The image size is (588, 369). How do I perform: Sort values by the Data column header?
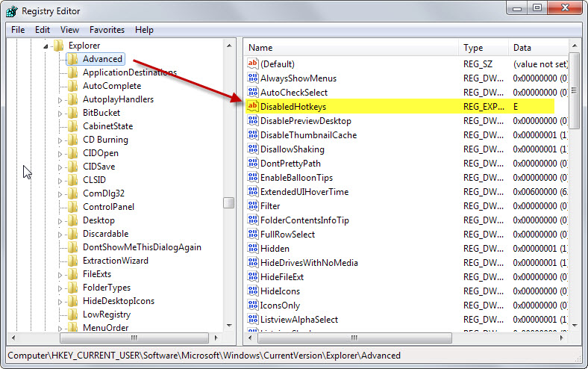pos(539,48)
